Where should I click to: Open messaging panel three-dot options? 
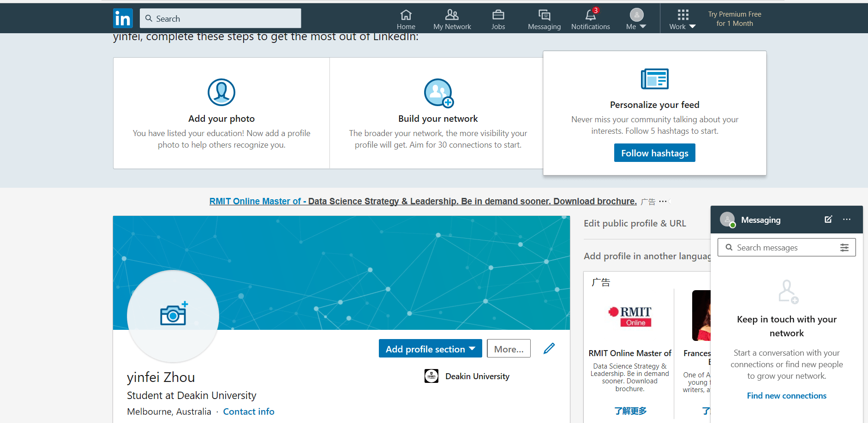(846, 220)
